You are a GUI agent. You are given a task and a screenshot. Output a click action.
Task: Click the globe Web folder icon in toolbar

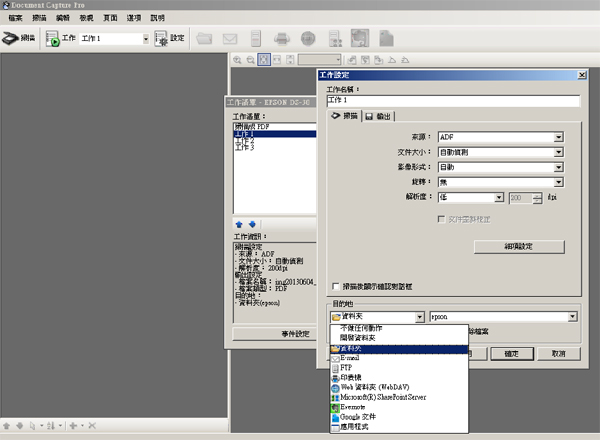point(308,38)
